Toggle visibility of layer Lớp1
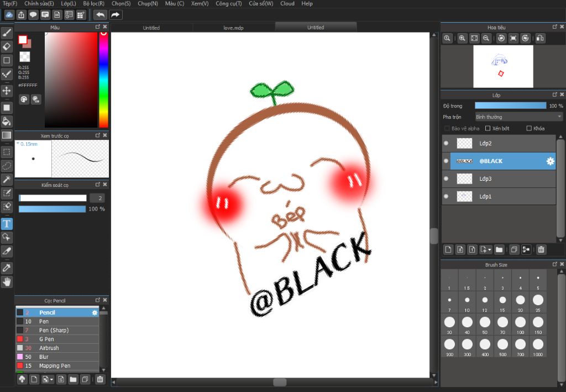Viewport: 566px width, 392px height. 446,196
